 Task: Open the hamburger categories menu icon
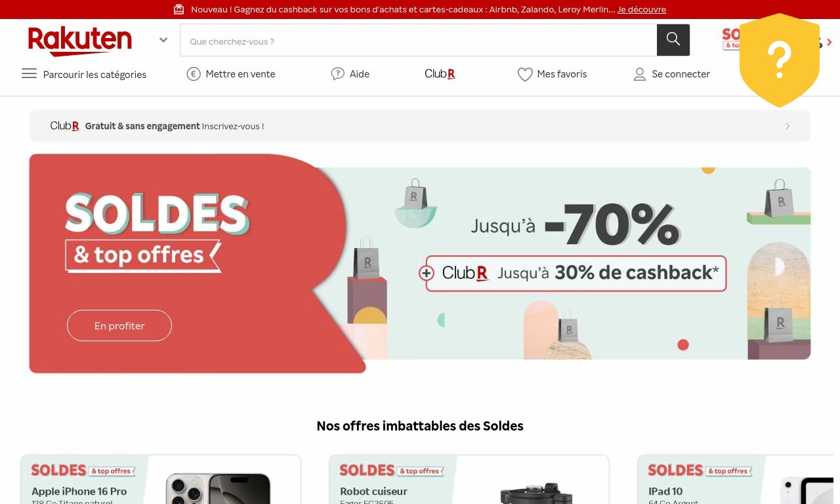[x=29, y=73]
